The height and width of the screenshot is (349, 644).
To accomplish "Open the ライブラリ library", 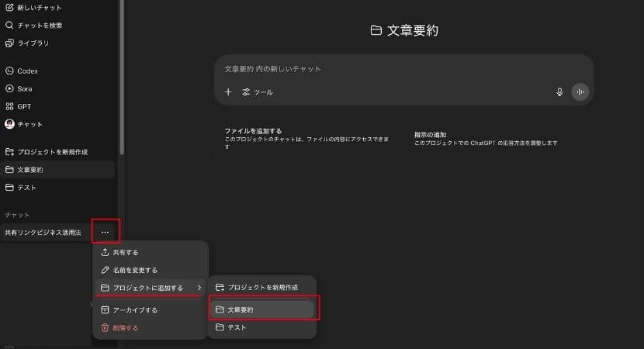I will (x=27, y=43).
